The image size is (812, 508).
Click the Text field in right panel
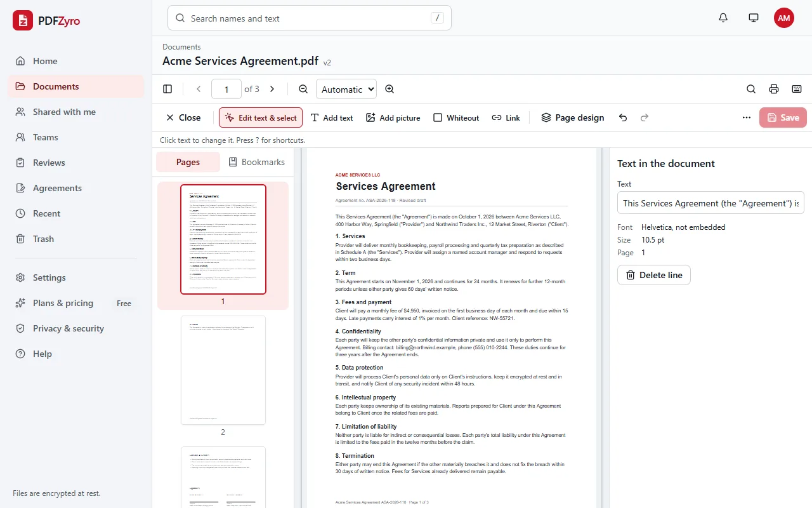pos(710,203)
